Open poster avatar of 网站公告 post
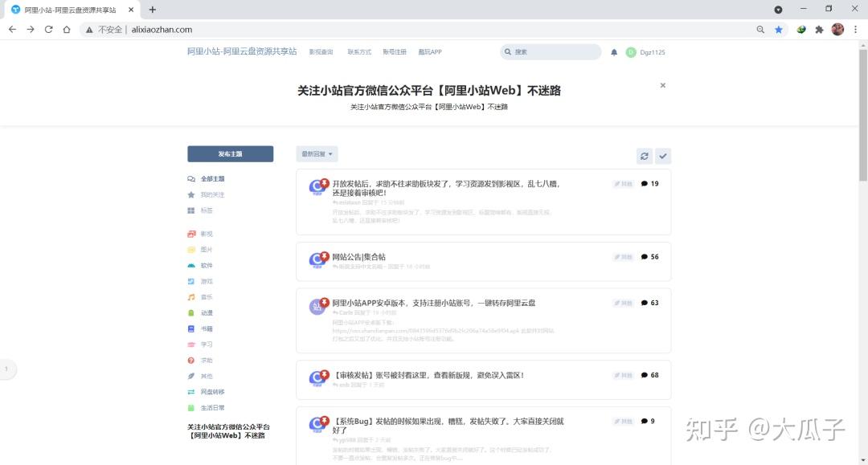Viewport: 868px width, 465px height. [317, 260]
